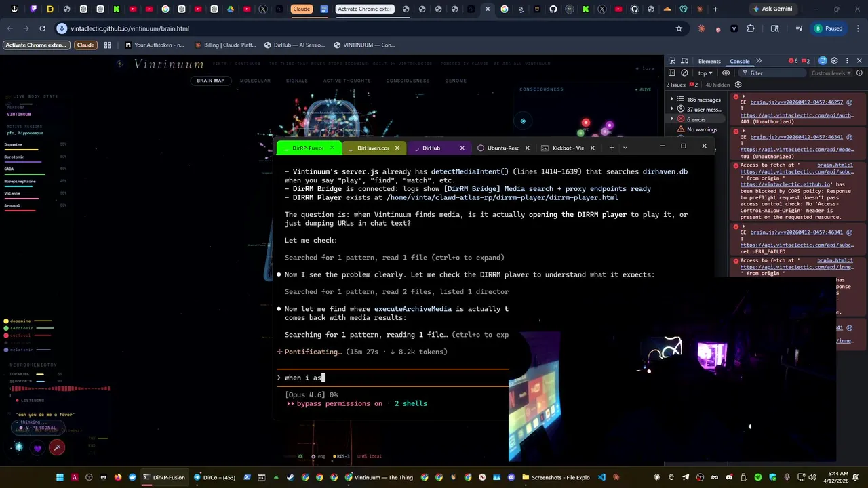Open the brain.js:46257 source link

click(796, 102)
